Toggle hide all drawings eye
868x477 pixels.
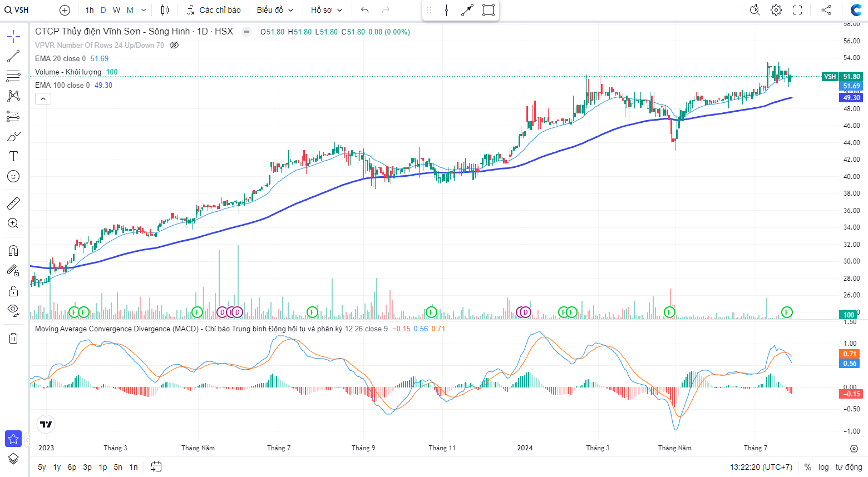click(13, 310)
